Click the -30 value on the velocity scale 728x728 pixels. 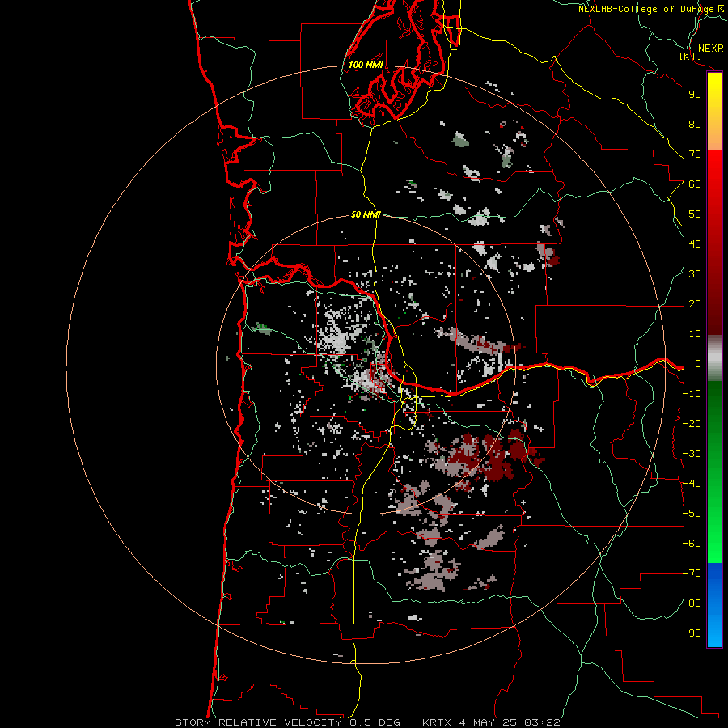tap(692, 454)
